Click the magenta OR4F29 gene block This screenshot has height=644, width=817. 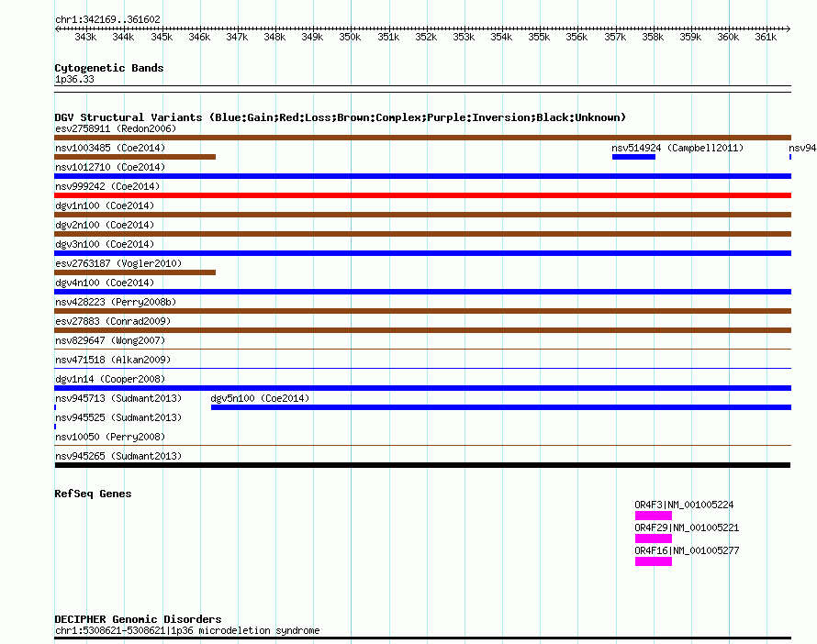coord(654,539)
